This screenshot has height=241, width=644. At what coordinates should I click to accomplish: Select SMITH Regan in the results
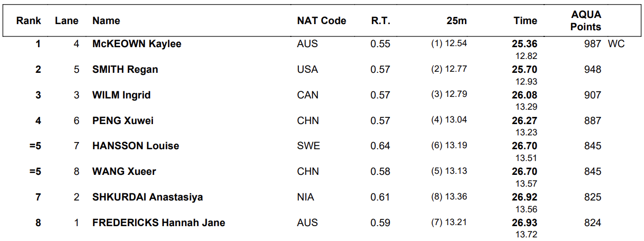click(125, 70)
